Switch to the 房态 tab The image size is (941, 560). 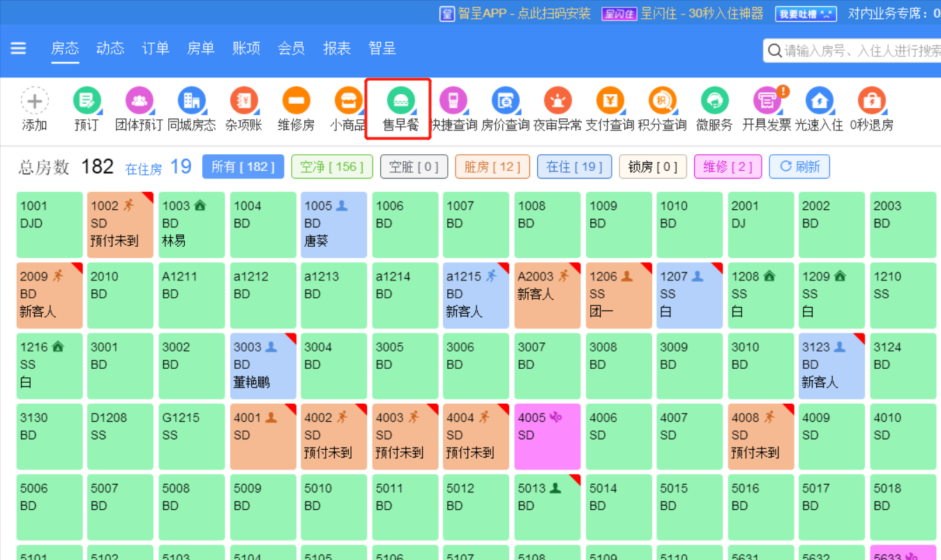pos(65,48)
